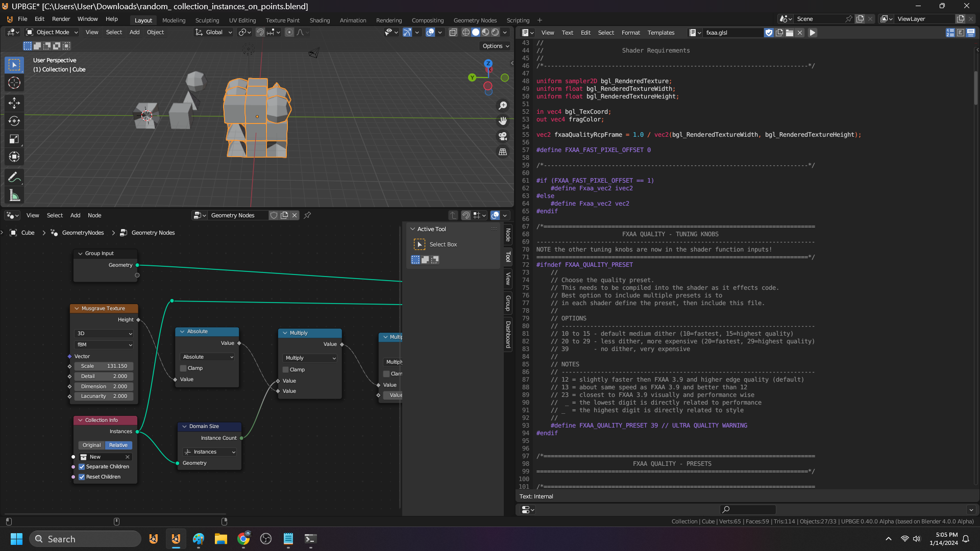Image resolution: width=980 pixels, height=551 pixels.
Task: Open Chrome from the Windows taskbar
Action: tap(243, 539)
